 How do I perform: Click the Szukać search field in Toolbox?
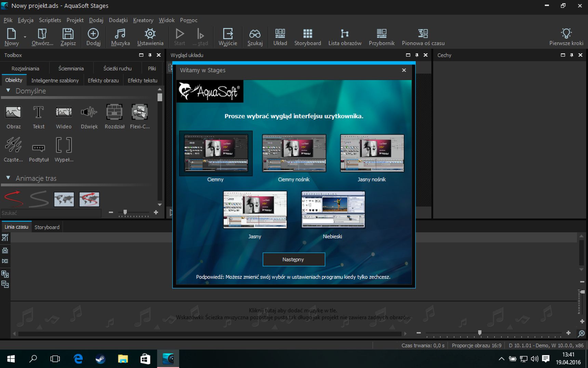(x=51, y=213)
